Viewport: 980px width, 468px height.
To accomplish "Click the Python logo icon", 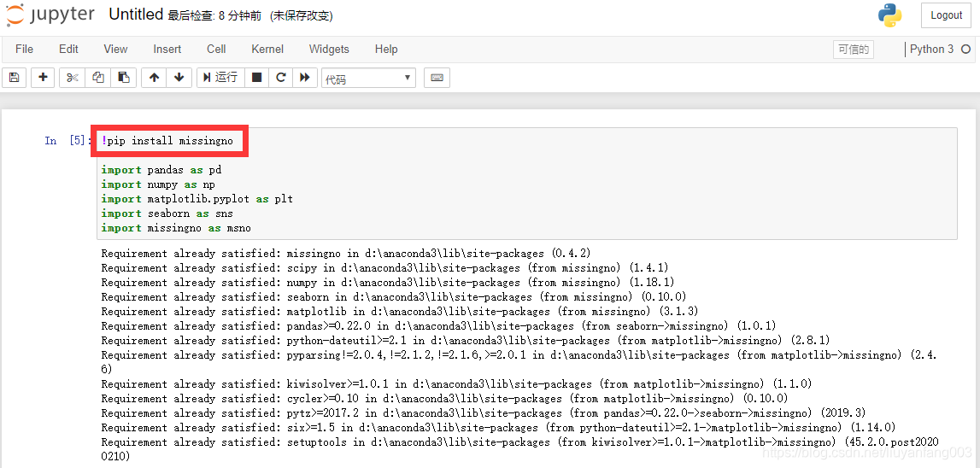I will coord(890,15).
